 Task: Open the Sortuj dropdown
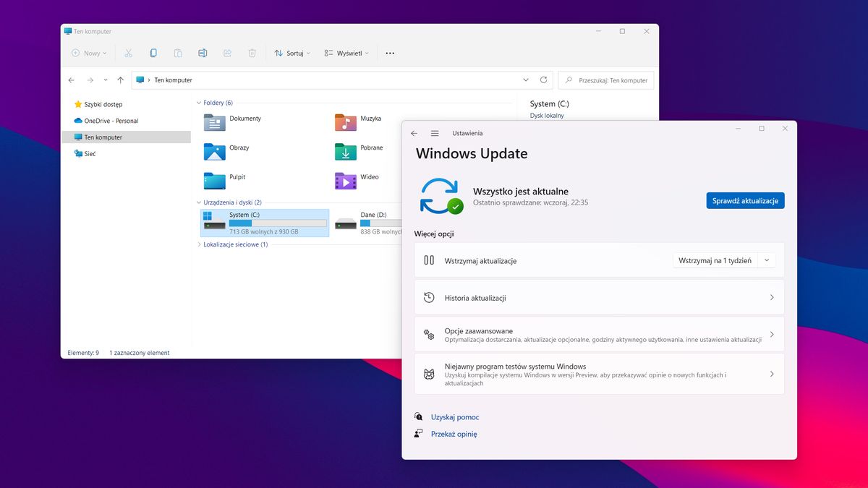click(x=292, y=53)
